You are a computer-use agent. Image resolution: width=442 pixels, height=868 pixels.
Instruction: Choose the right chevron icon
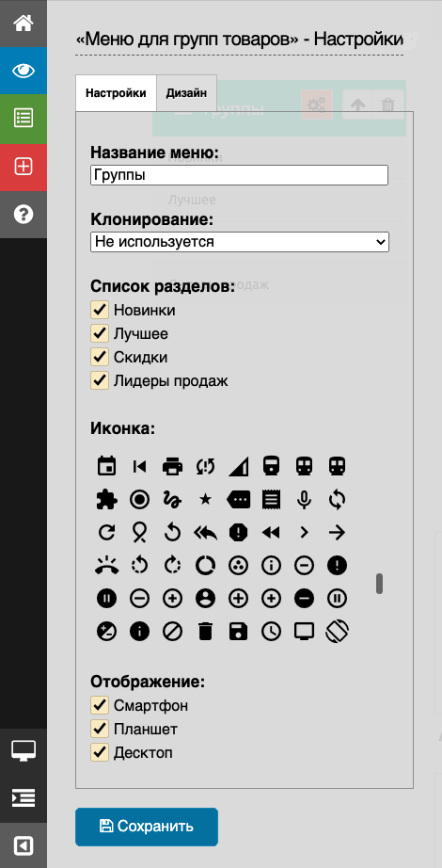click(304, 533)
